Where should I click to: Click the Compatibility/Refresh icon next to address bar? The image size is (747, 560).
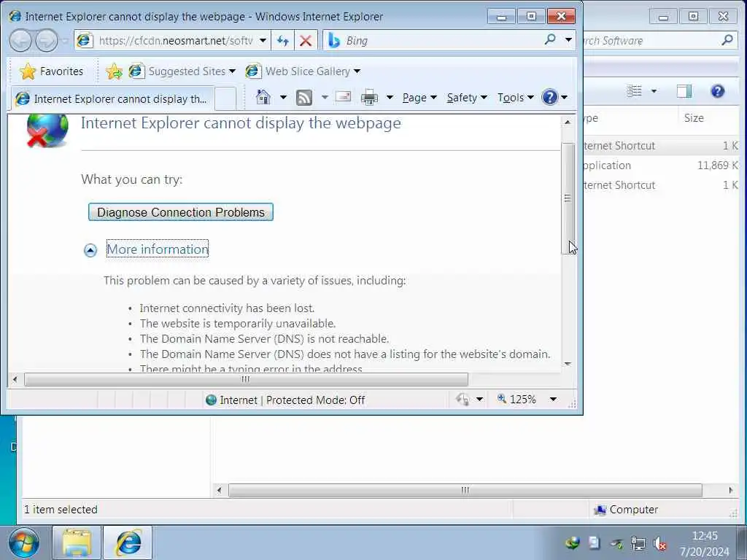pos(283,41)
